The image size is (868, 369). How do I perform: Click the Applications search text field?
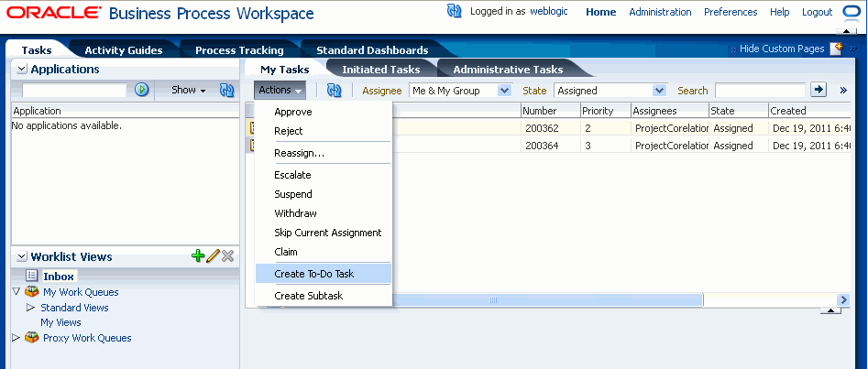[75, 90]
